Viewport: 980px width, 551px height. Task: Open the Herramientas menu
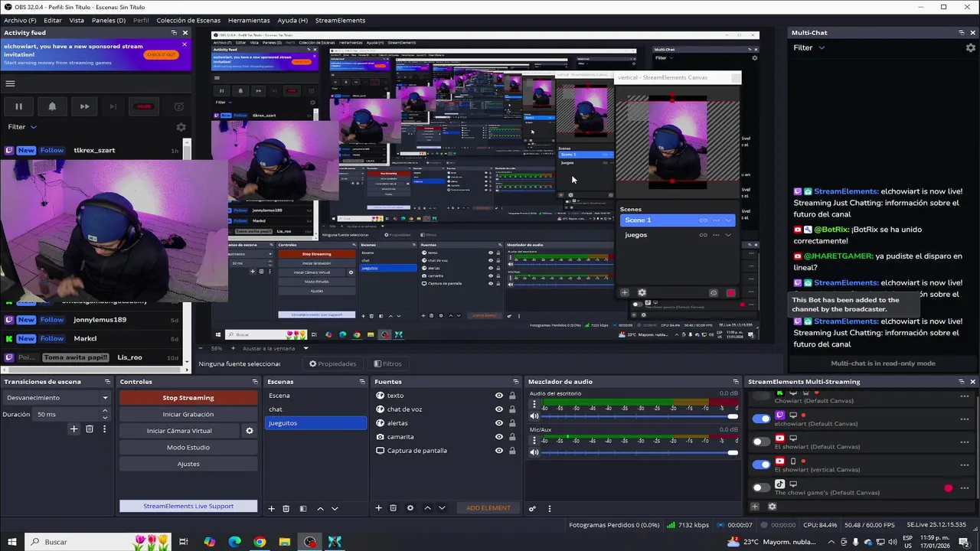[x=249, y=20]
